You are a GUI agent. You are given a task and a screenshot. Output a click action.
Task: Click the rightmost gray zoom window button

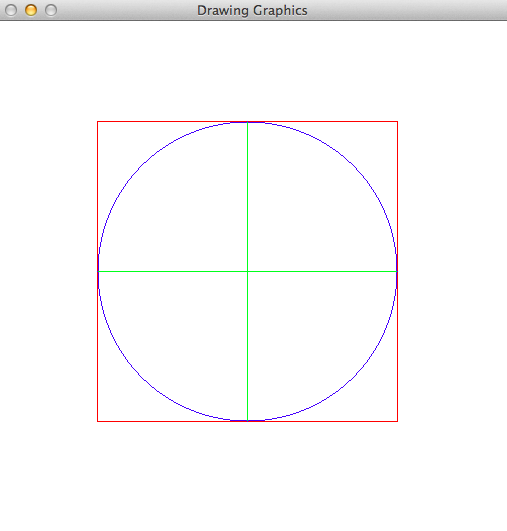click(51, 10)
